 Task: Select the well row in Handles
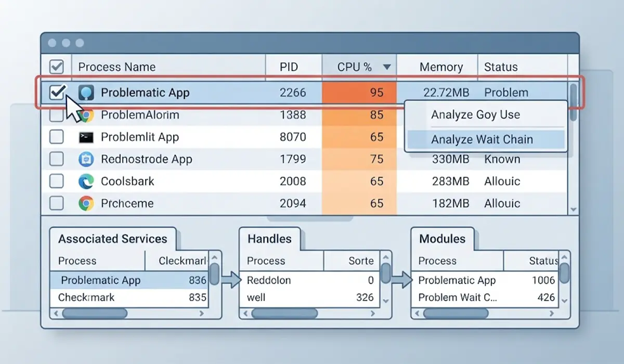pos(309,298)
